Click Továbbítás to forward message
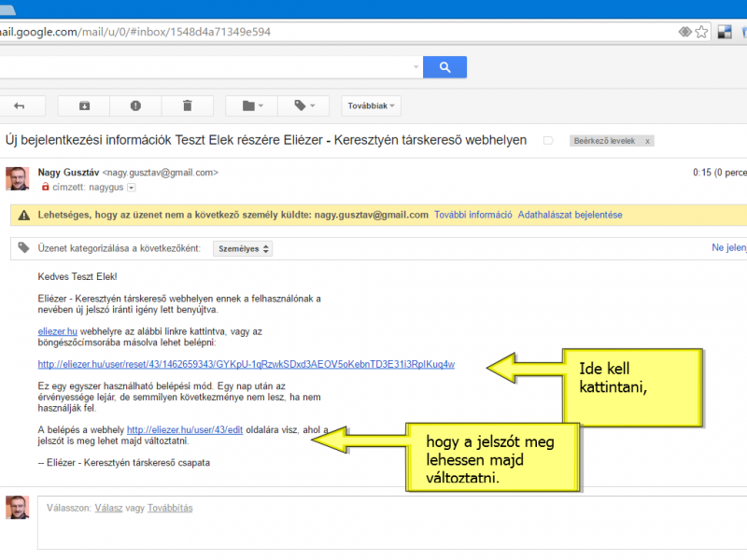Image resolution: width=747 pixels, height=560 pixels. 170,508
